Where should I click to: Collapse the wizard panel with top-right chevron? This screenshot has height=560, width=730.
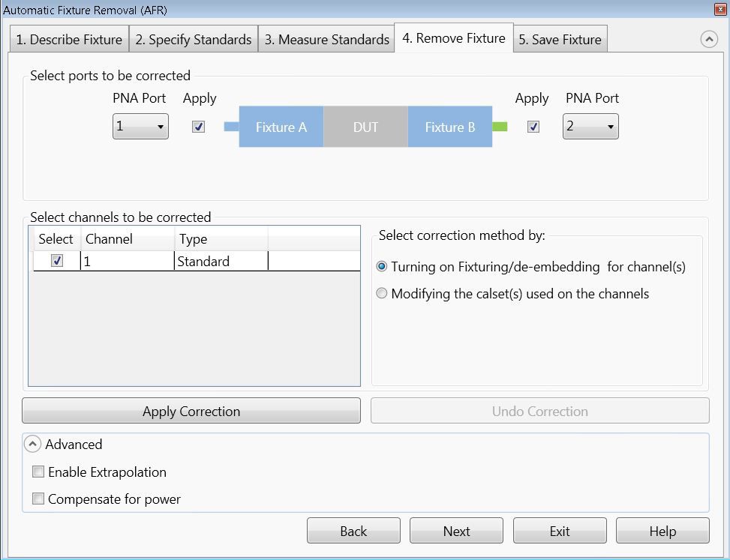[709, 40]
